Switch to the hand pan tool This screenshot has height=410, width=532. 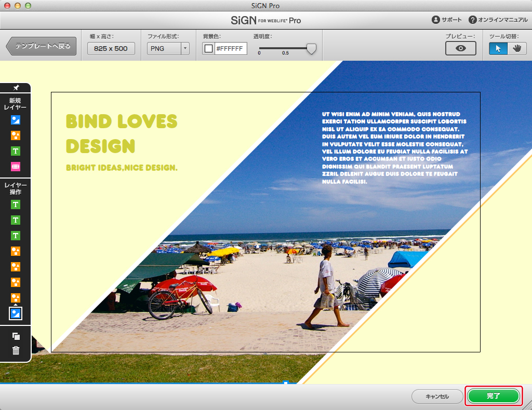(517, 48)
